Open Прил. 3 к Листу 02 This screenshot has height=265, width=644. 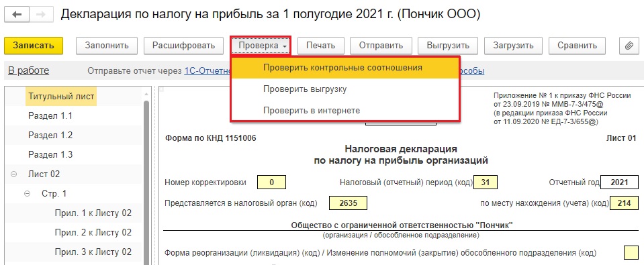93,252
